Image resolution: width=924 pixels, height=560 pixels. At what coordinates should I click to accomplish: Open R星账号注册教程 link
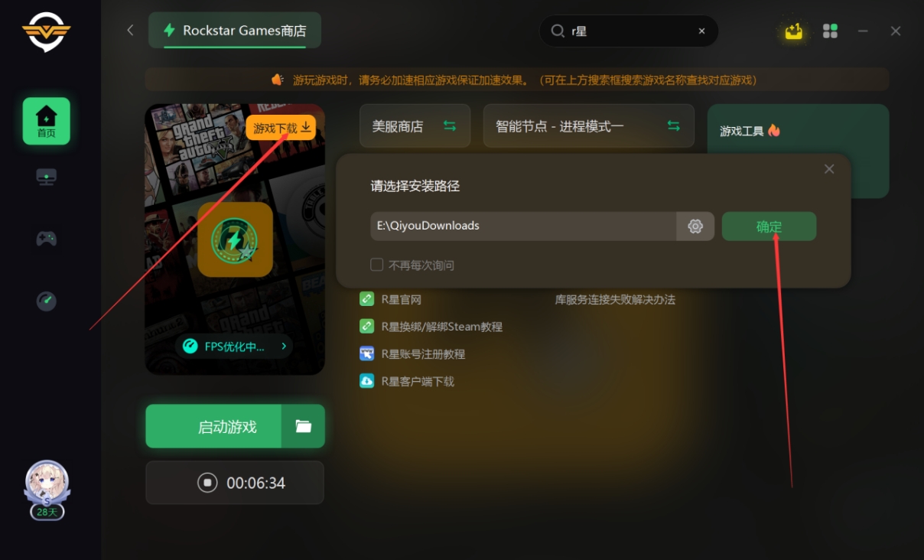(x=423, y=354)
